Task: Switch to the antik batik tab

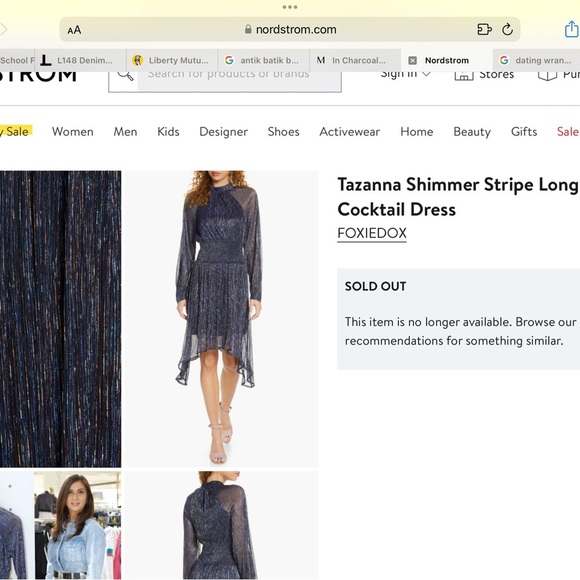Action: point(264,60)
